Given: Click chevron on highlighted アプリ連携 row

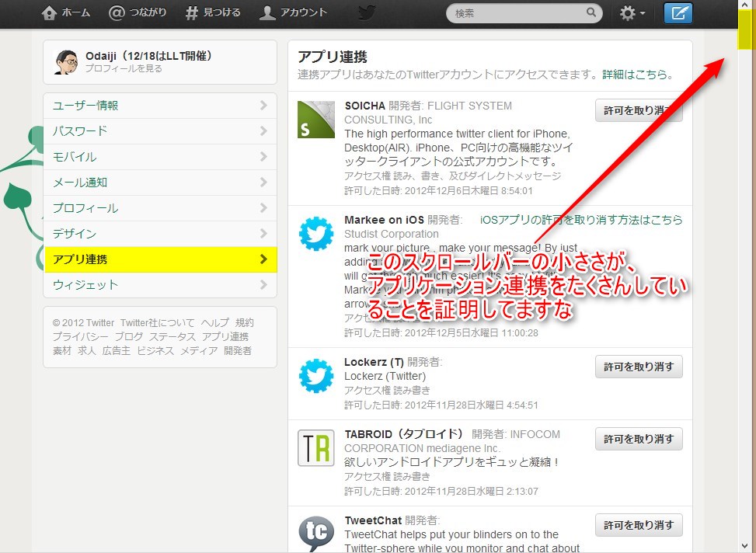Looking at the screenshot, I should pos(263,259).
